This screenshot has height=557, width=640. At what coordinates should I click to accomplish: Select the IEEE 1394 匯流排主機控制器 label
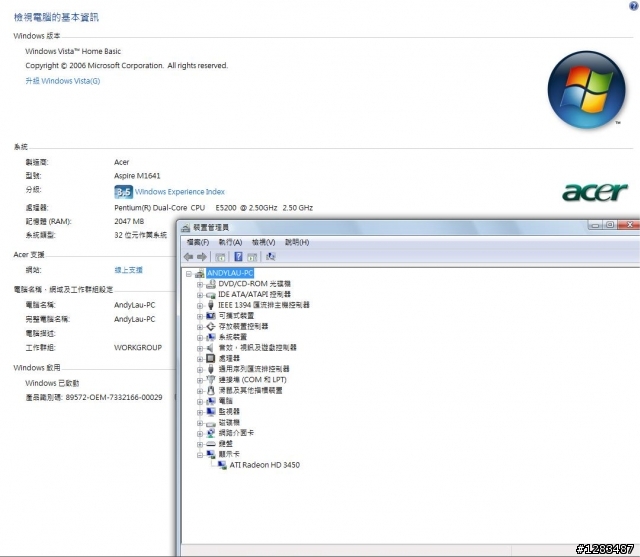click(264, 305)
